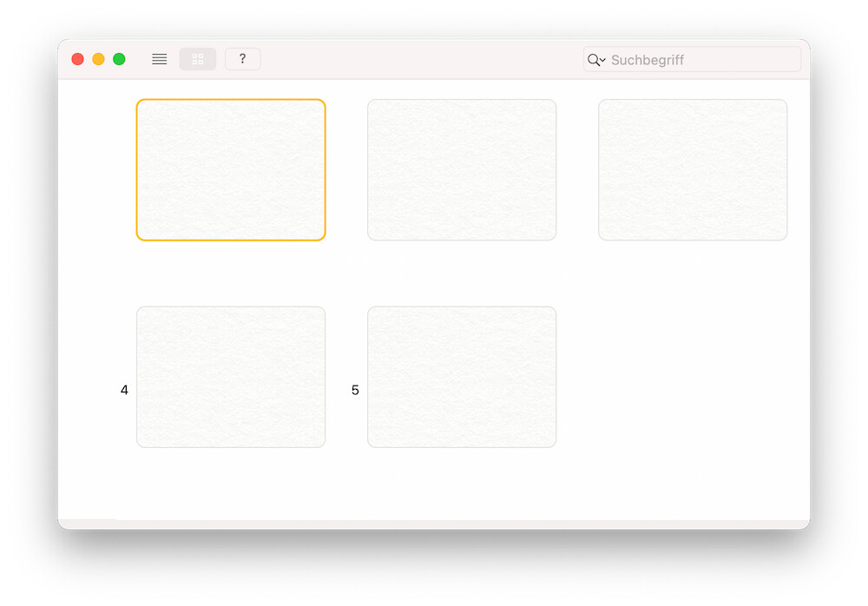Select the yellow-highlighted first card

pos(231,169)
